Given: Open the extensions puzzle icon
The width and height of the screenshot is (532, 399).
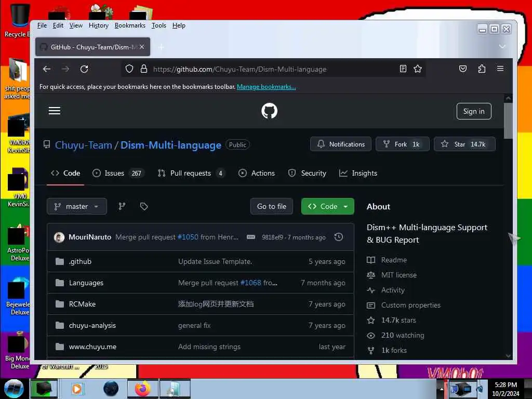Looking at the screenshot, I should 482,69.
